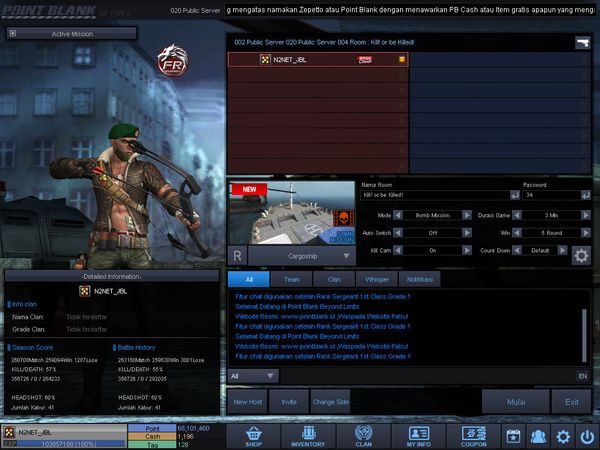The image size is (600, 450).
Task: Click the EXP progress bar in the profile bar
Action: pyautogui.click(x=71, y=443)
